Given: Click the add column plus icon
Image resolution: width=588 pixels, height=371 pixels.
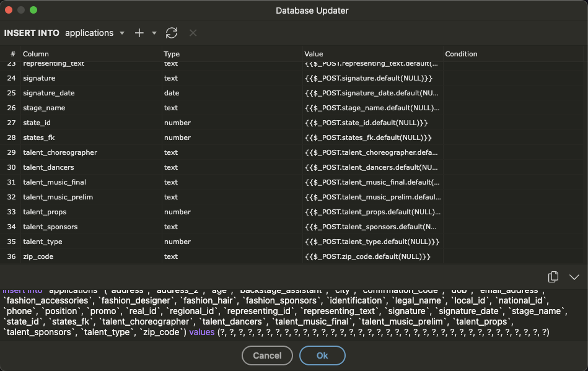Looking at the screenshot, I should click(x=139, y=33).
